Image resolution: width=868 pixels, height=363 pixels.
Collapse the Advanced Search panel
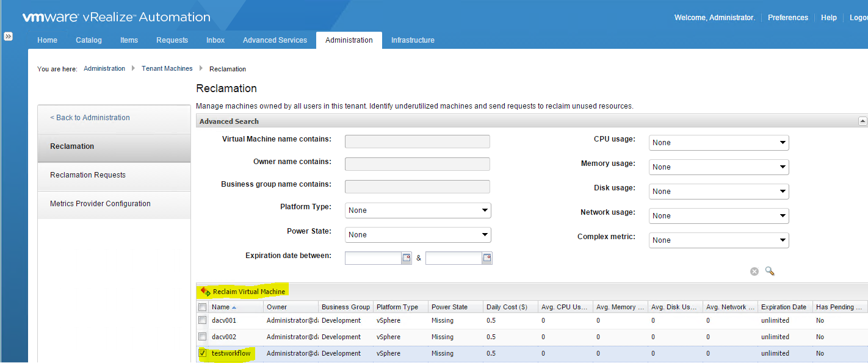(x=863, y=121)
